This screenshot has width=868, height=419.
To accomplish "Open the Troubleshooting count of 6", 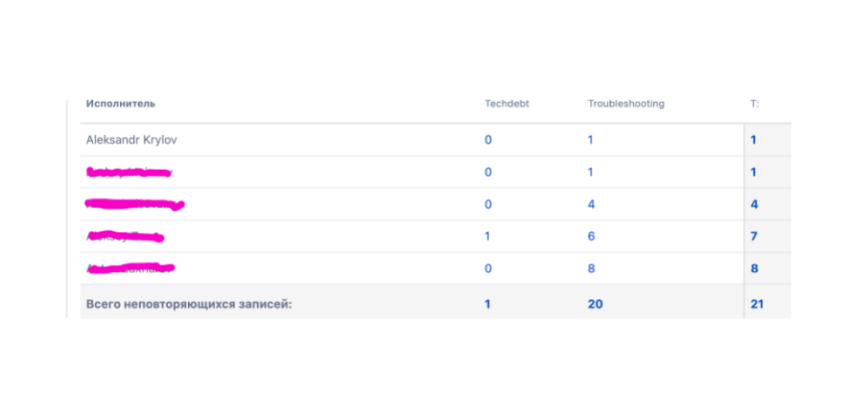I will (591, 237).
